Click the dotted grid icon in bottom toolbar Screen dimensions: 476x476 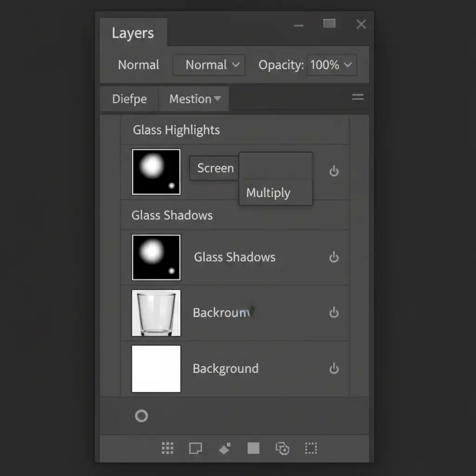point(167,448)
